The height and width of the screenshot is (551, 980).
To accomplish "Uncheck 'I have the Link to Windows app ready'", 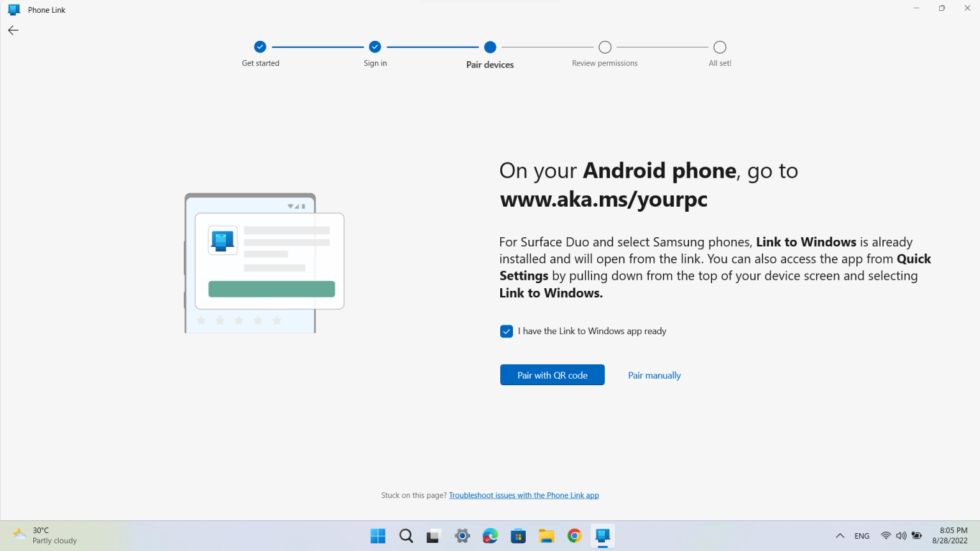I will 506,331.
